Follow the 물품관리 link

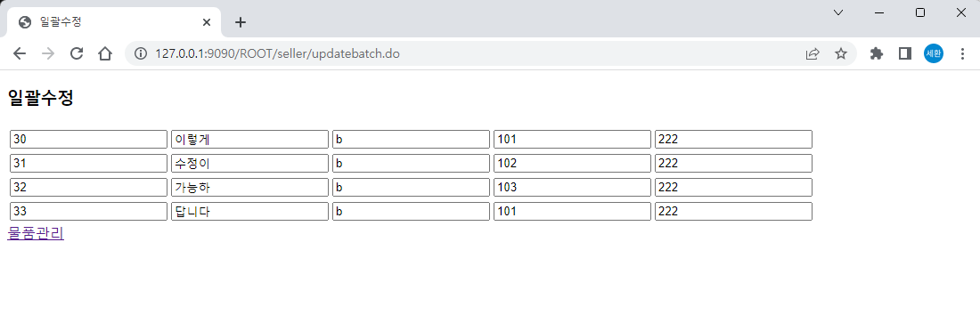[36, 234]
